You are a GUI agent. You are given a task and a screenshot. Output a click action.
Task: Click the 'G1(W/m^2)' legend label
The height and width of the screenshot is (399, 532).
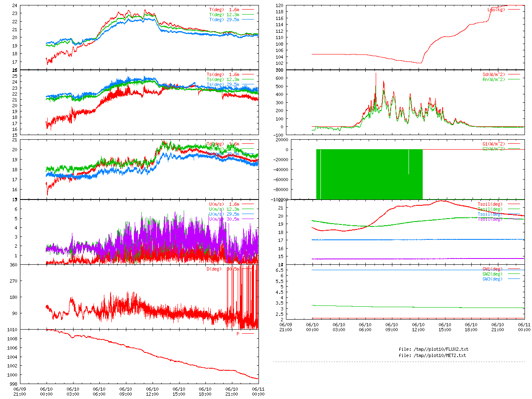tap(494, 144)
